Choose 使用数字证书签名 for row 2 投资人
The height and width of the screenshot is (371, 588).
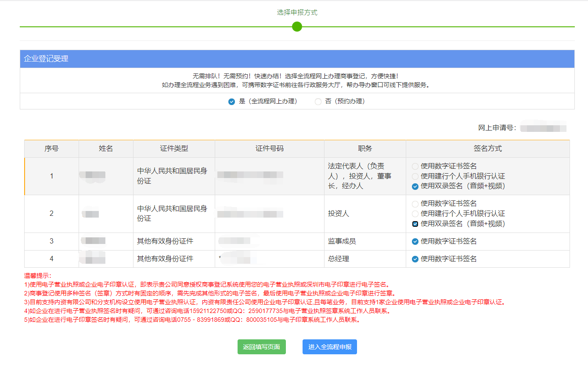point(415,204)
